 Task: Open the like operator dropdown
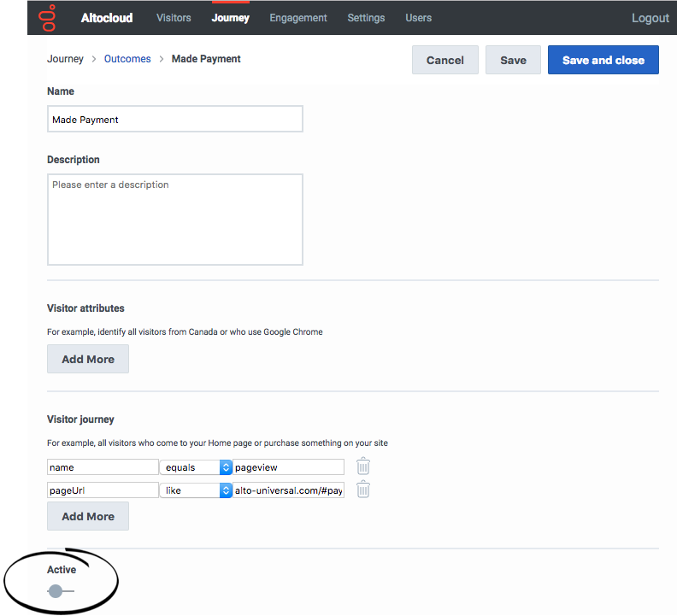196,490
